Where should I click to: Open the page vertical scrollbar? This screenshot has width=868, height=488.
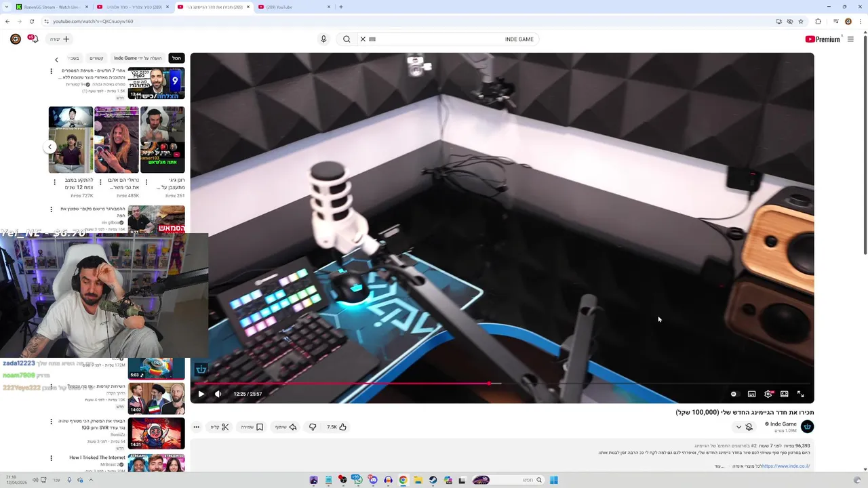tap(864, 146)
